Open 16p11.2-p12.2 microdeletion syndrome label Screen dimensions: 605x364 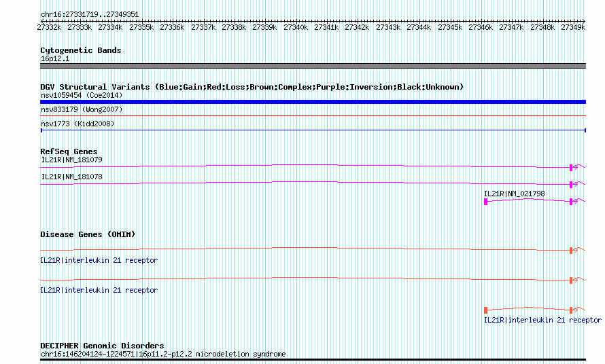click(163, 354)
